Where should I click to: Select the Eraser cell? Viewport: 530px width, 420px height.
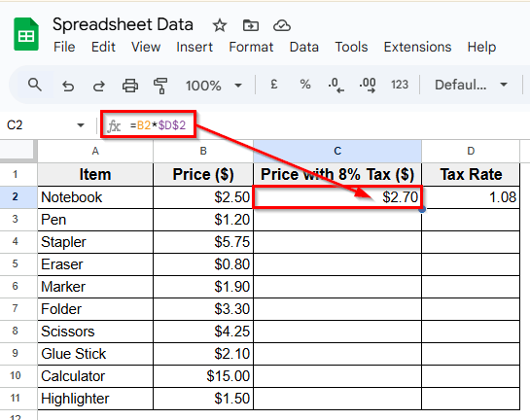95,264
